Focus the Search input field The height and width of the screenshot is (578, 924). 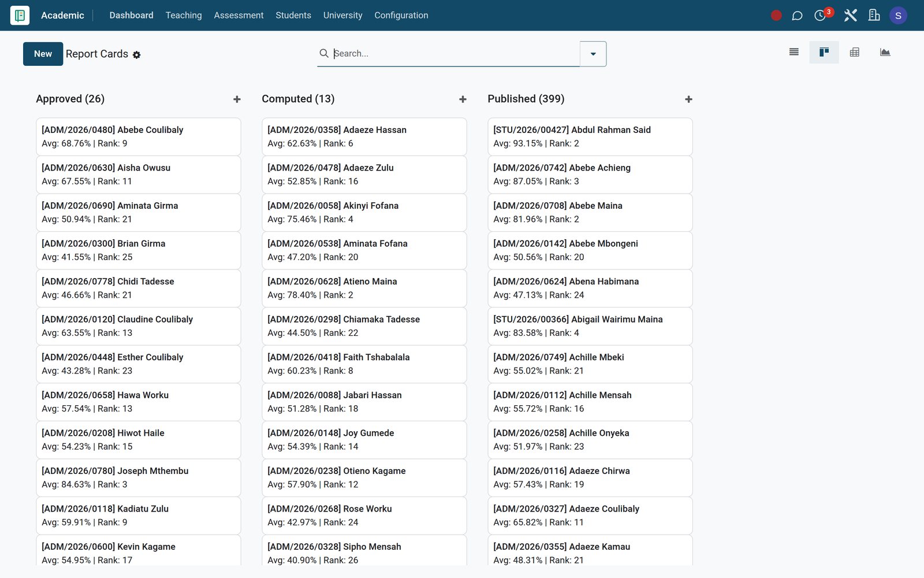tap(456, 53)
